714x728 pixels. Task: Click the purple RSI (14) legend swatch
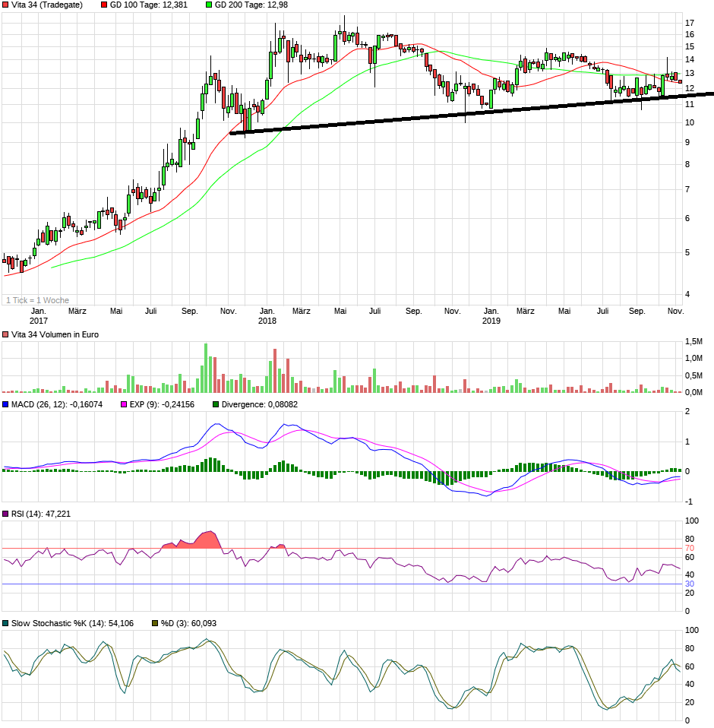tap(6, 514)
